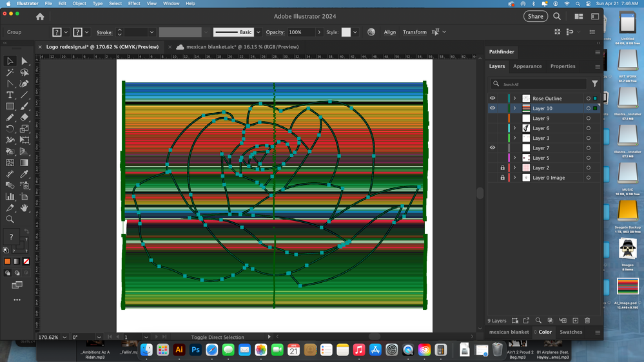
Task: Open the zoom level dropdown
Action: [x=64, y=338]
